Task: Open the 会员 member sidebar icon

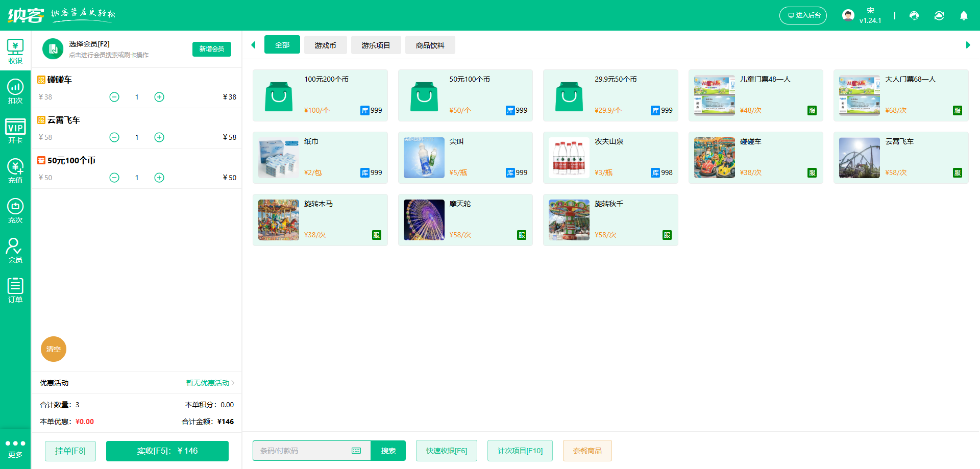Action: pos(15,250)
